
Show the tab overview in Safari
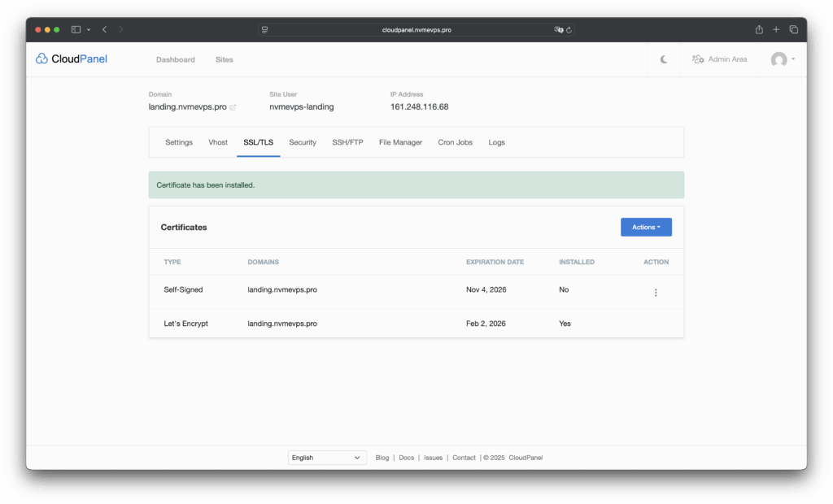(x=794, y=29)
